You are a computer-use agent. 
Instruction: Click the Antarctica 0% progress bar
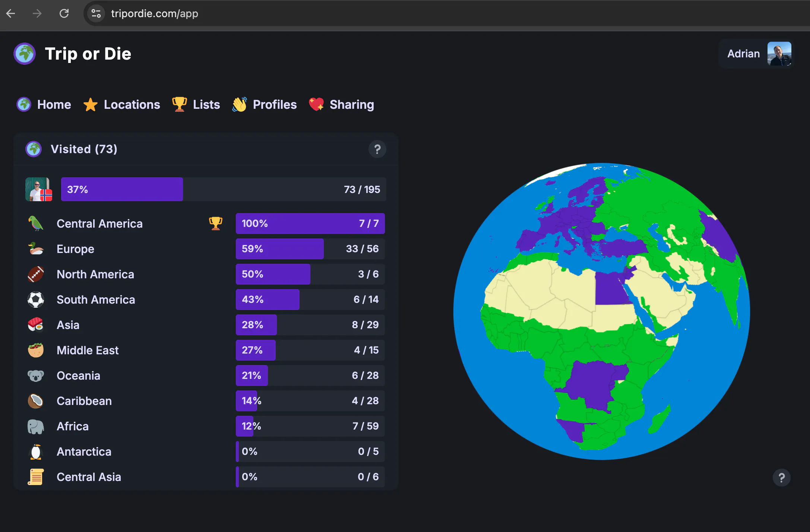point(310,452)
